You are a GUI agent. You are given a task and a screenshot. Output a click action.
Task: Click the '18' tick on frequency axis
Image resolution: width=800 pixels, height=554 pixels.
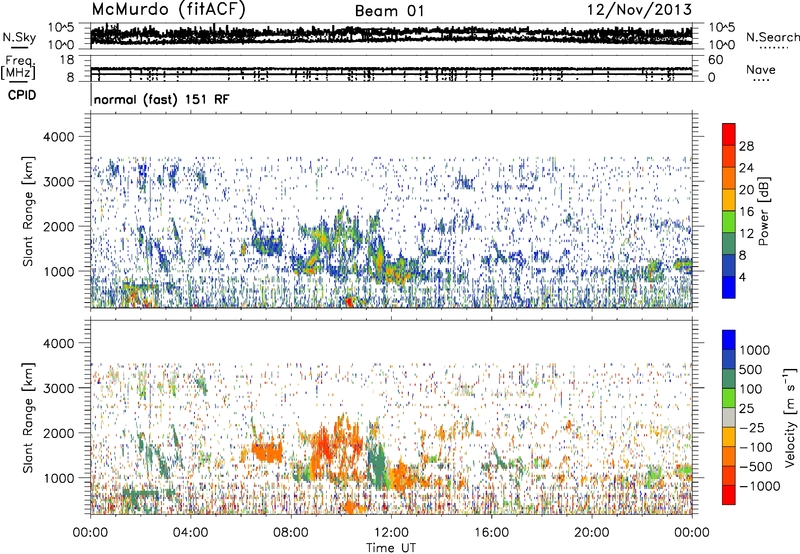pos(67,60)
